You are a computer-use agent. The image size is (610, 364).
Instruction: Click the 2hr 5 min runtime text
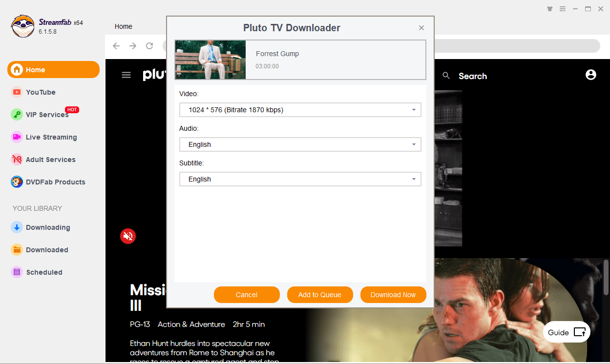pos(249,324)
